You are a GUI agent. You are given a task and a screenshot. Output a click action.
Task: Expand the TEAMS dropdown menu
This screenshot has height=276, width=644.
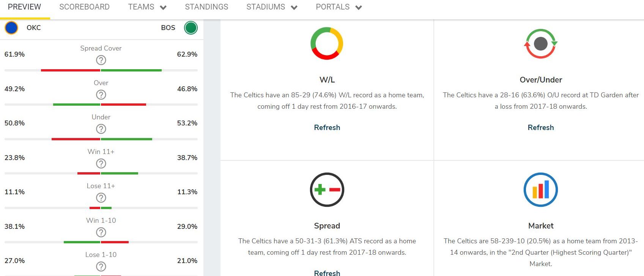click(x=147, y=7)
